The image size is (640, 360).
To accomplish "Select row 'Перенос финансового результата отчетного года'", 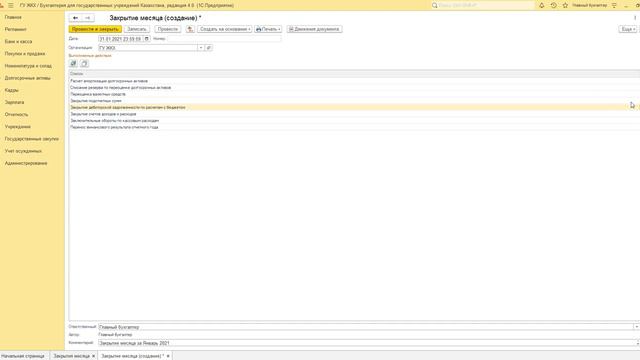I will pyautogui.click(x=354, y=127).
